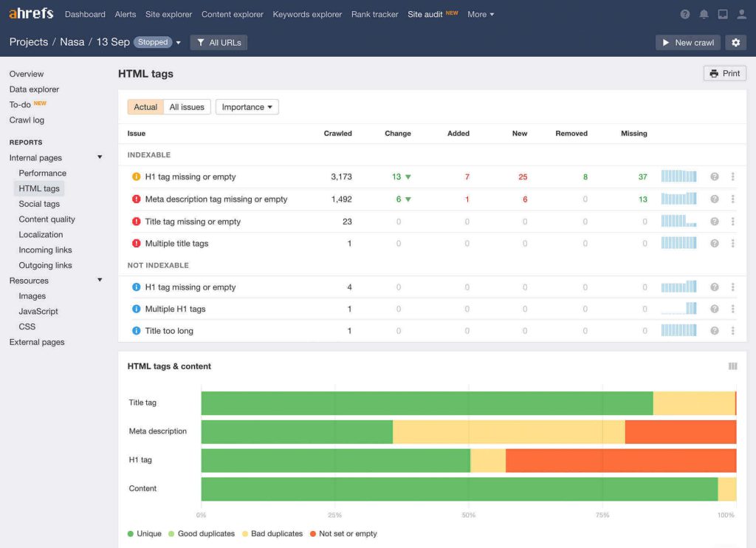756x548 pixels.
Task: Click the help question-mark icon in top bar
Action: 684,13
